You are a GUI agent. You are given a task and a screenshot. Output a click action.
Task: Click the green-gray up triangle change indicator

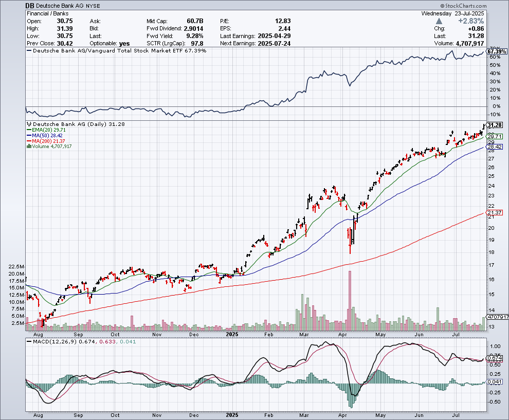[x=439, y=21]
